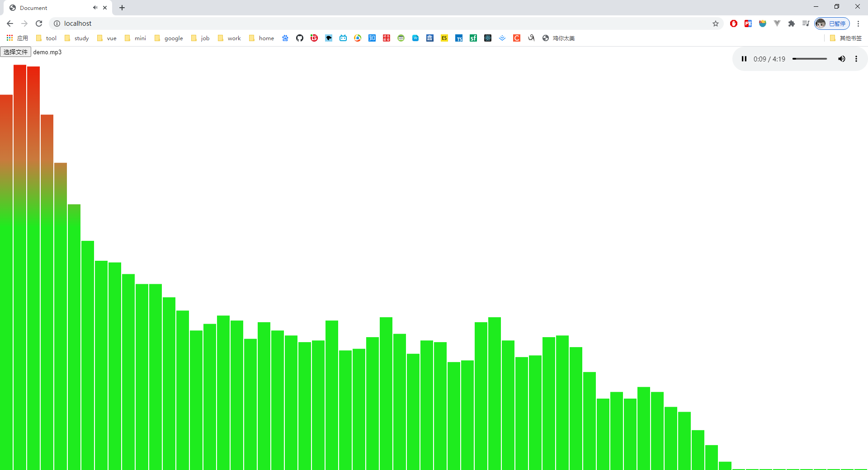Open the GitHub bookmark
868x470 pixels.
tap(299, 38)
